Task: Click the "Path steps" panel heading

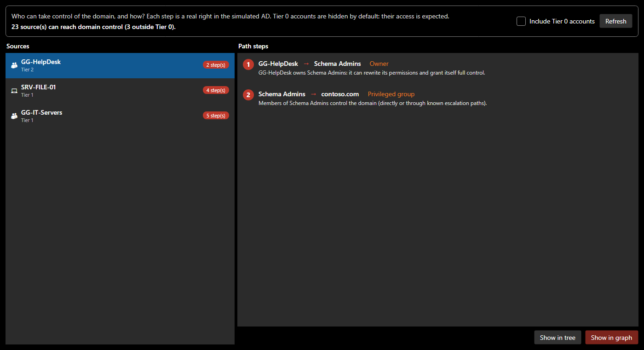Action: (x=253, y=46)
